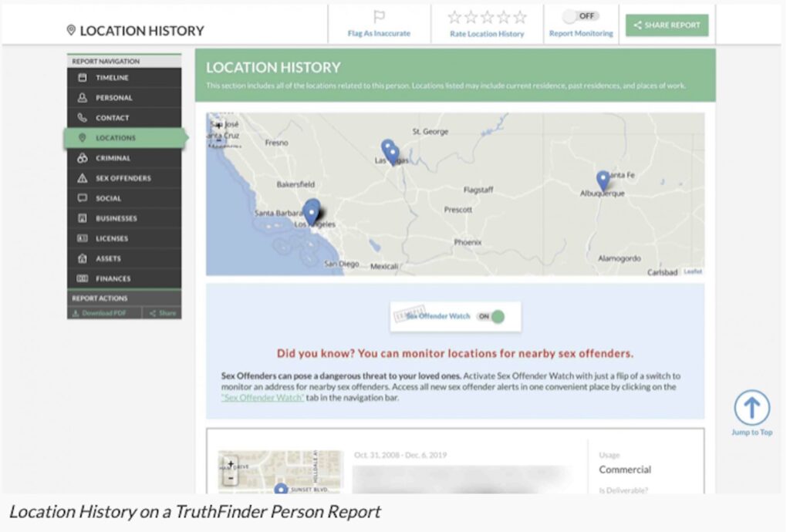The image size is (790, 532).
Task: Toggle the Report Monitoring OFF switch
Action: (x=580, y=17)
